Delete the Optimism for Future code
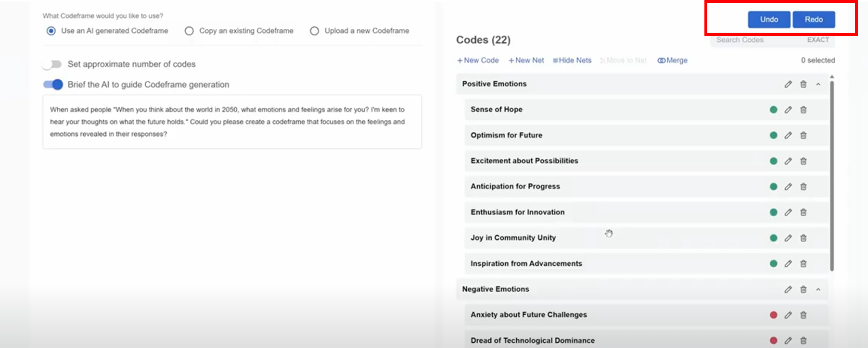Screen dimensions: 868x348 click(803, 136)
